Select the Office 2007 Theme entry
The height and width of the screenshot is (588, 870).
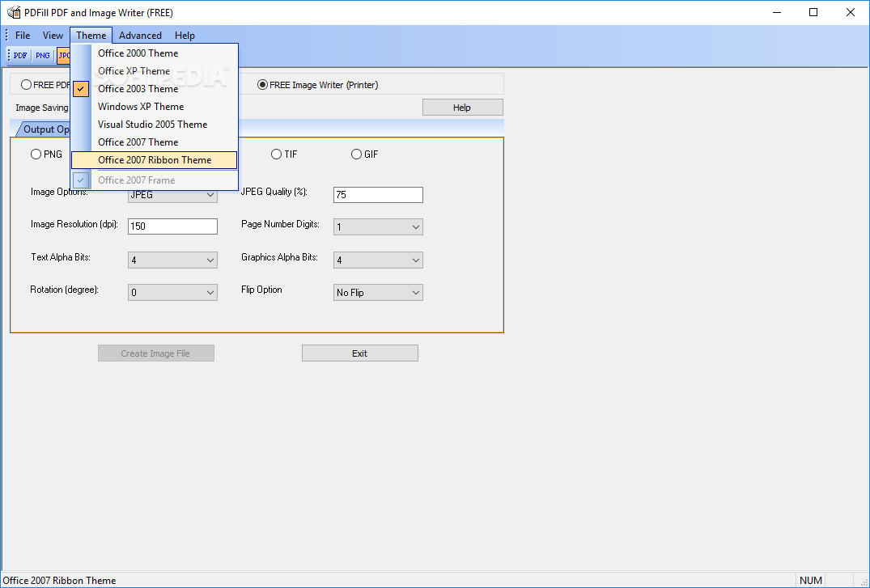(155, 142)
